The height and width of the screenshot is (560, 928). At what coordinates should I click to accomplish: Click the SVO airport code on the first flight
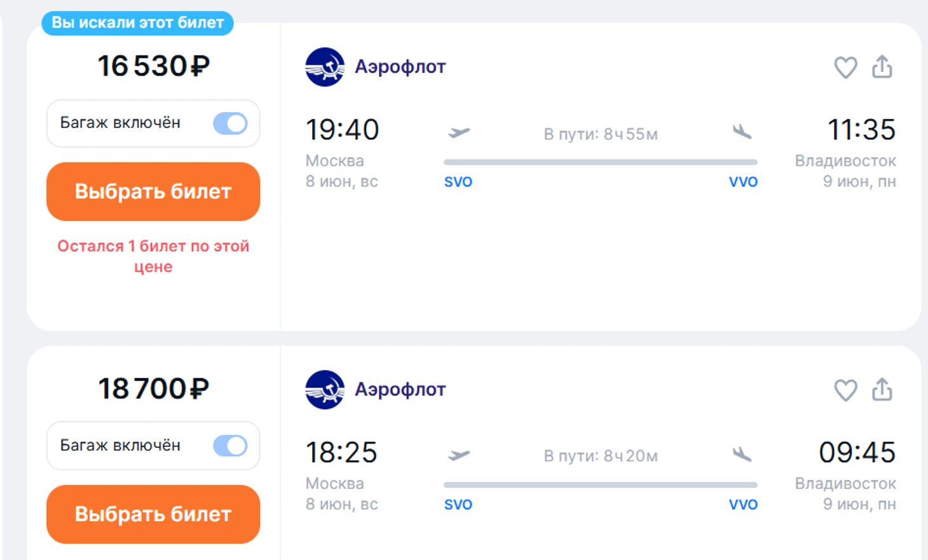(x=458, y=182)
